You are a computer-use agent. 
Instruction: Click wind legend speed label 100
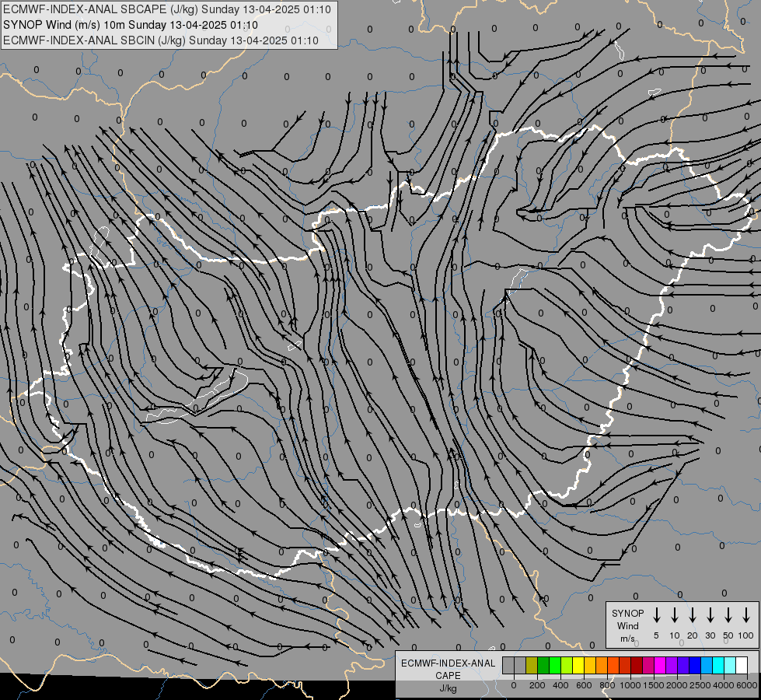[746, 635]
